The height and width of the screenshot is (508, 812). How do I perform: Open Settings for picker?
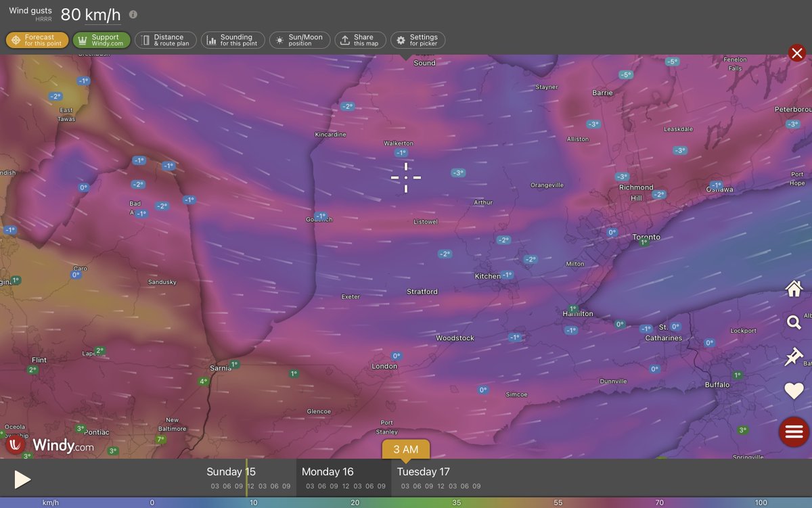pos(420,39)
